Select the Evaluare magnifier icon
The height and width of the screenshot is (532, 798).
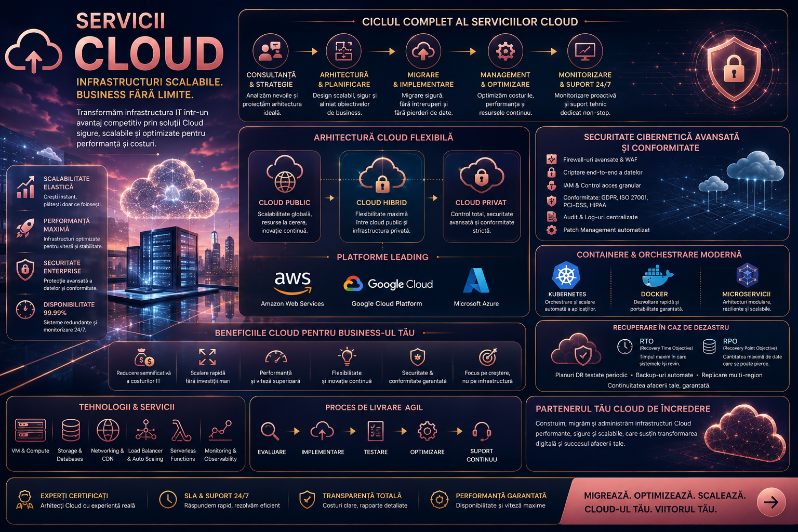click(x=270, y=431)
